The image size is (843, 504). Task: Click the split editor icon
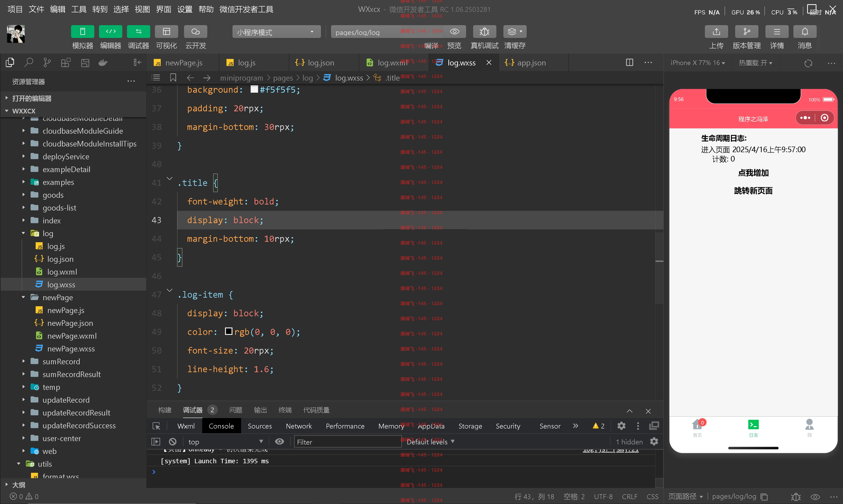coord(629,62)
